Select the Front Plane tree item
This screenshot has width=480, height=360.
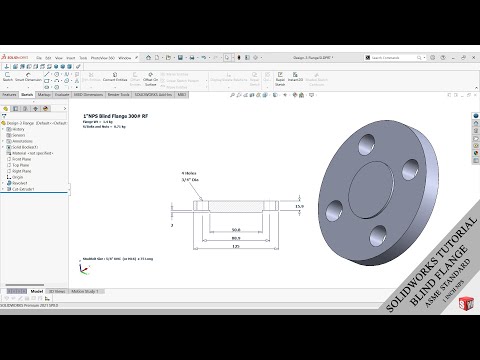tap(19, 159)
